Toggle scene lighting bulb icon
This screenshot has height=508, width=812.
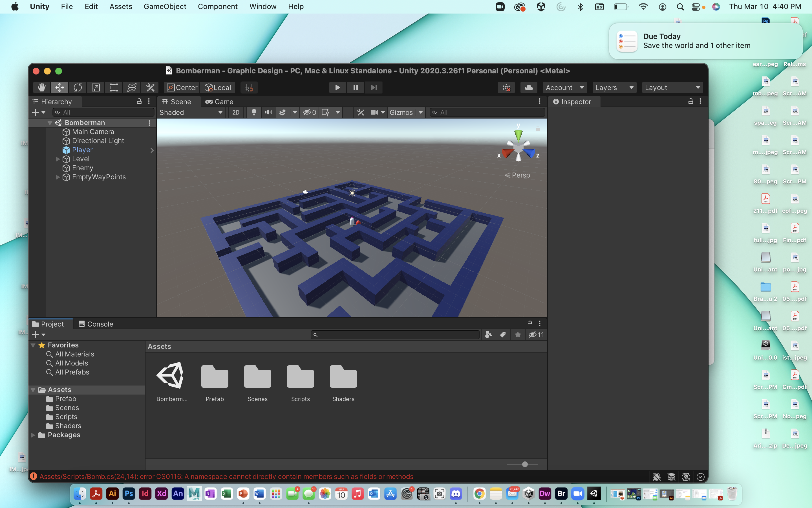254,113
